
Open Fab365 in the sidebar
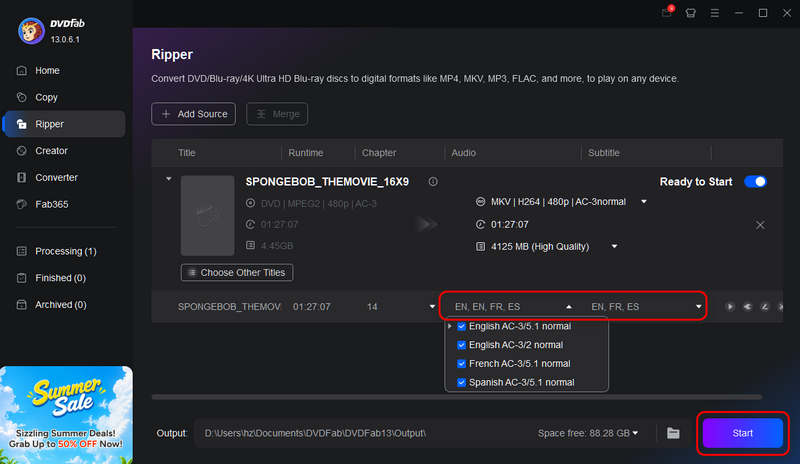pyautogui.click(x=51, y=204)
